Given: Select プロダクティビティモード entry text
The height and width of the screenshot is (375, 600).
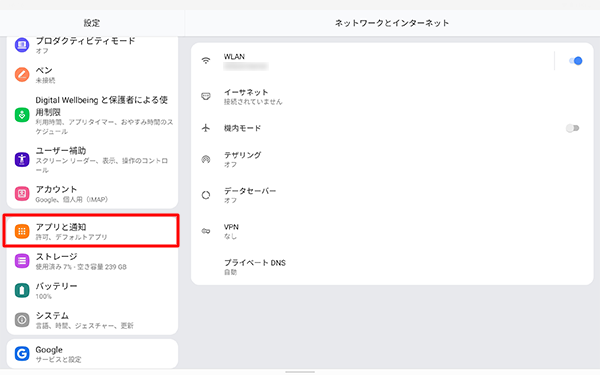Looking at the screenshot, I should pyautogui.click(x=85, y=41).
